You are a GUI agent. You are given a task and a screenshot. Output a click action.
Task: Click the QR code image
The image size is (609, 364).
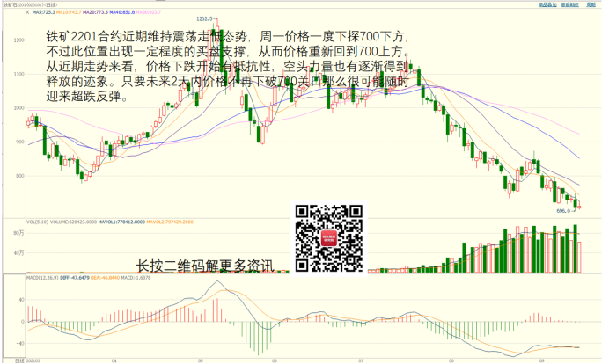click(327, 237)
